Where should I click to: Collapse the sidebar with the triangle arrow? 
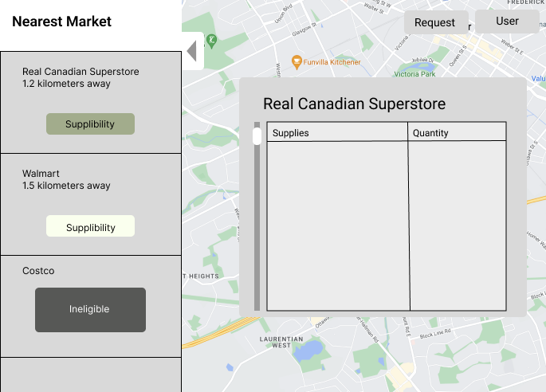tap(192, 51)
